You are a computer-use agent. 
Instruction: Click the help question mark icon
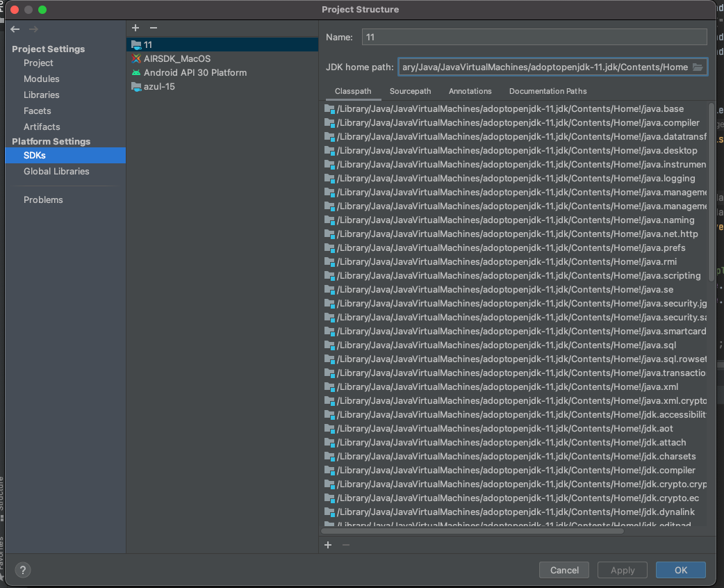22,570
